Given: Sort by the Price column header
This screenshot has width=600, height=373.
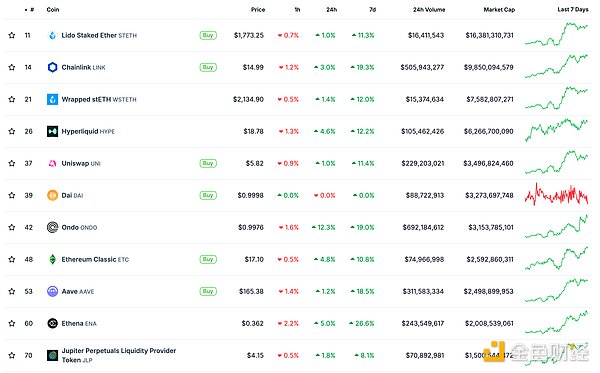Looking at the screenshot, I should 258,10.
